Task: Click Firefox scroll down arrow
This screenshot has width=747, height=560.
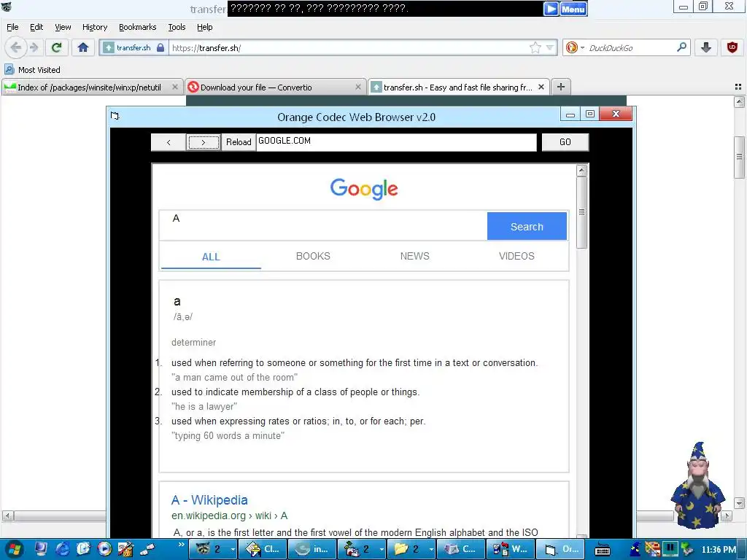Action: tap(739, 503)
